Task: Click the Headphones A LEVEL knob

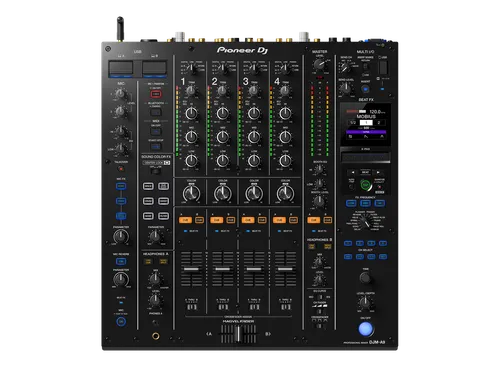Action: tap(155, 300)
